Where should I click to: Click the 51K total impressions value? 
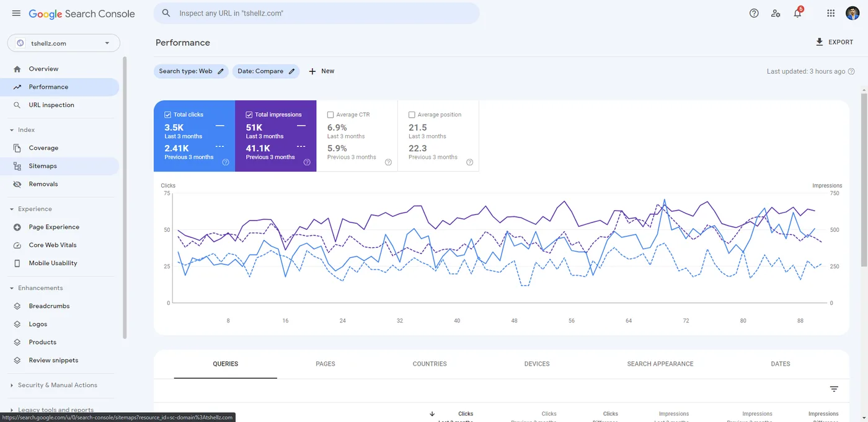(x=254, y=128)
